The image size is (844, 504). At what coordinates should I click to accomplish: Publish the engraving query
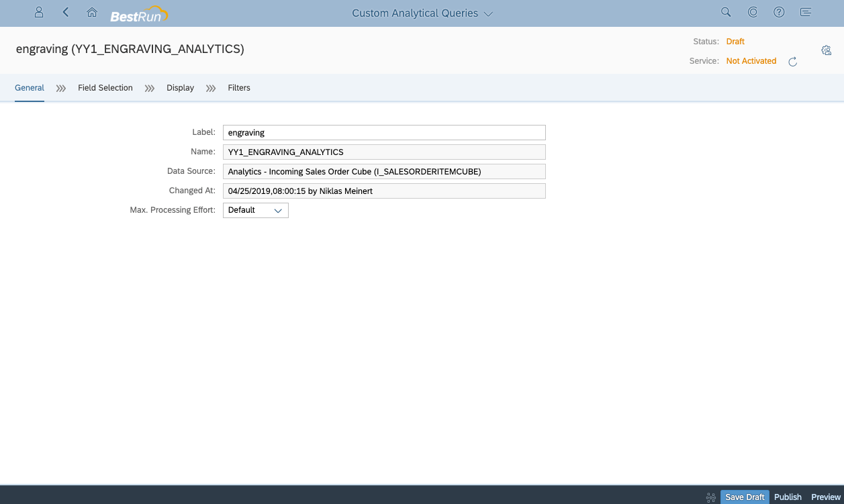pos(788,497)
